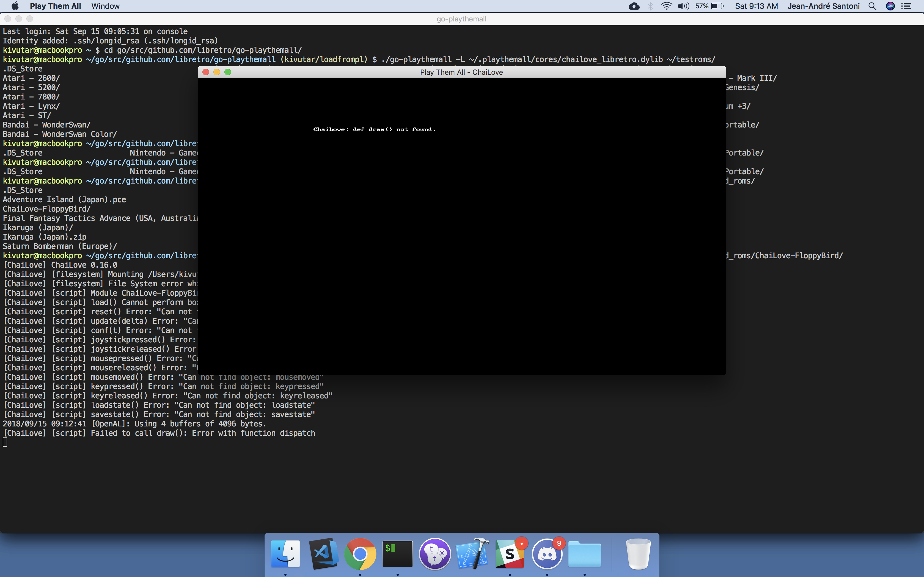
Task: Toggle fullscreen on the ChaiLove window
Action: [228, 72]
